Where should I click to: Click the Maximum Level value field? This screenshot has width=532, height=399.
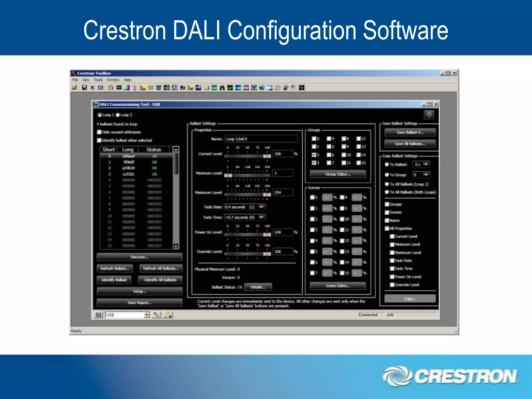pyautogui.click(x=283, y=192)
